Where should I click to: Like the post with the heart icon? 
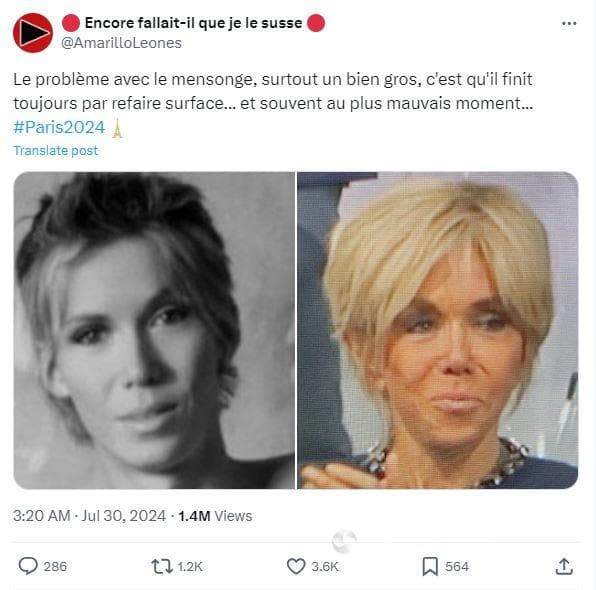click(296, 566)
